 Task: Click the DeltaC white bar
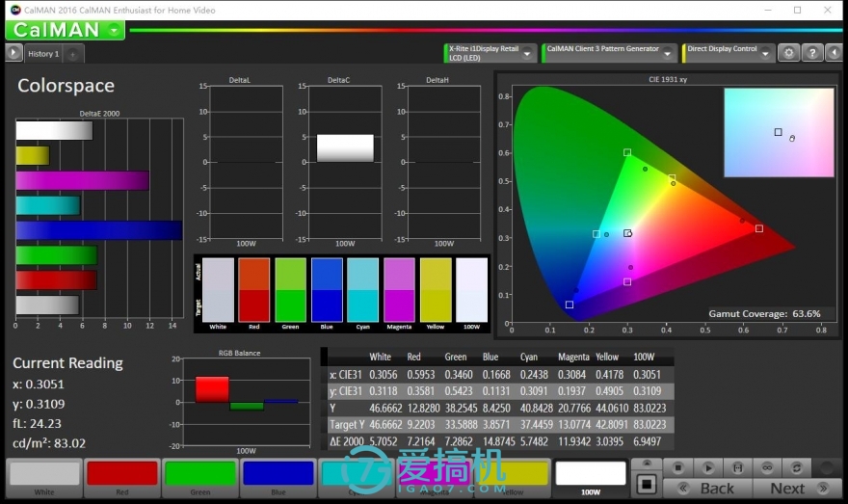[345, 148]
